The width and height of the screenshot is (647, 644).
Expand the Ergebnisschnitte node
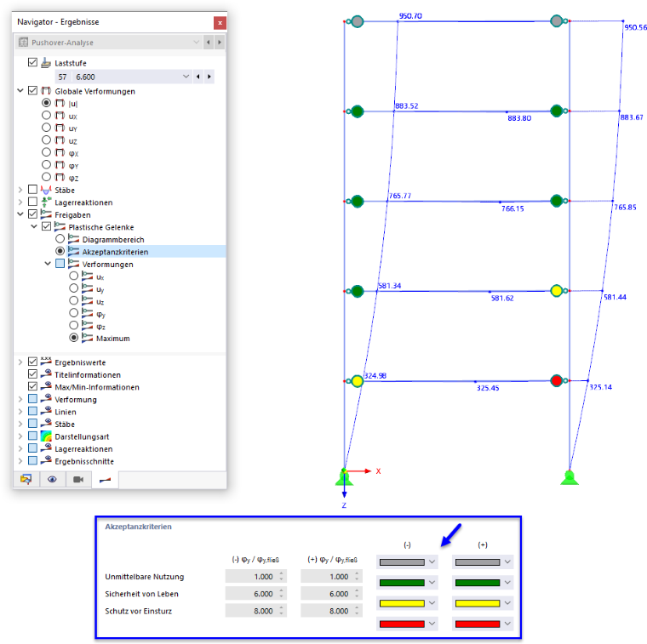pyautogui.click(x=20, y=461)
